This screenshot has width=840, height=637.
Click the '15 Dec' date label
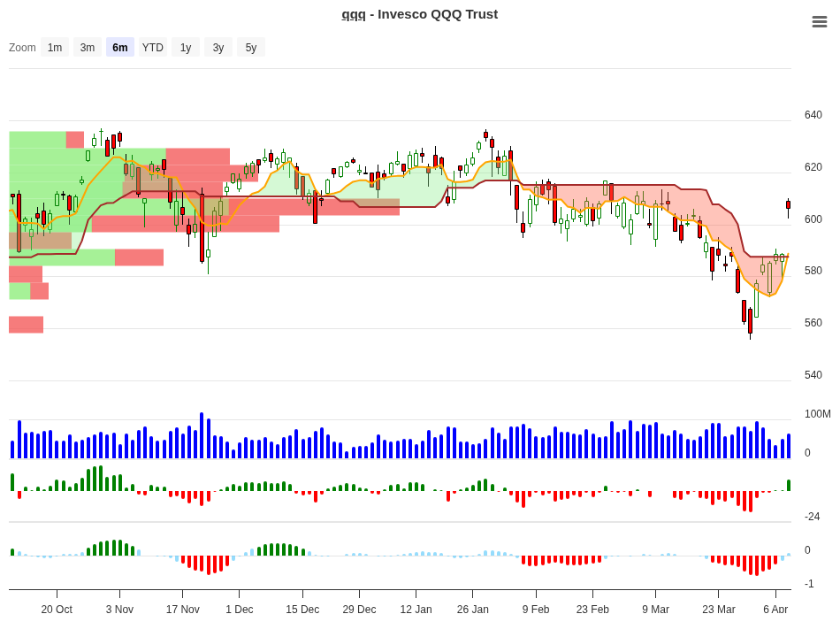pos(302,609)
